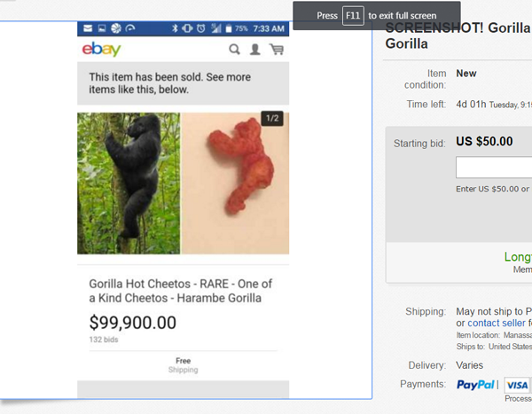Open the shopping cart icon

click(x=277, y=50)
